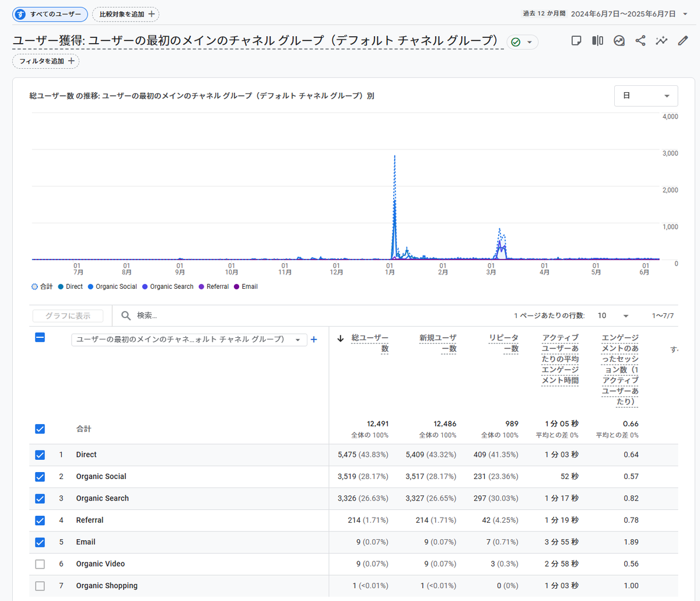
Task: Toggle 合計 legend series in chart
Action: 42,286
